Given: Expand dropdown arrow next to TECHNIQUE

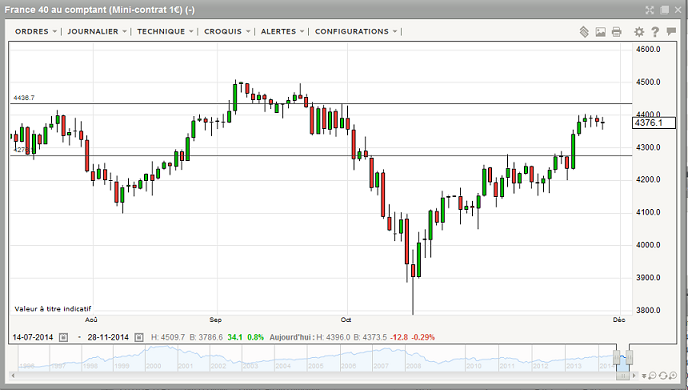Looking at the screenshot, I should (191, 32).
